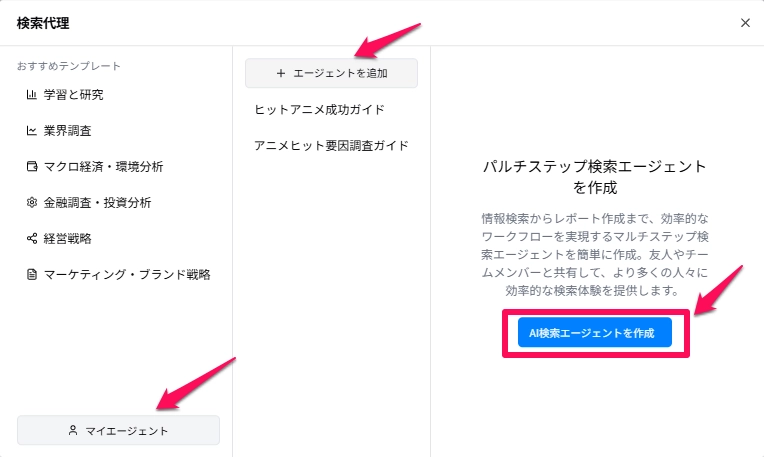The image size is (764, 457).
Task: Click the document icon beside マーケティング・ブランド戦略
Action: pos(32,274)
